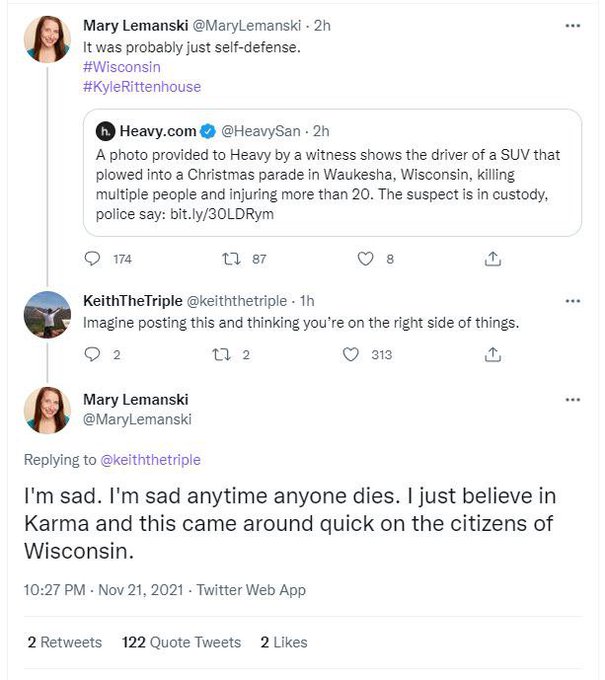View the 122 Quote Tweets
Viewport: 605px width, 680px height.
click(x=181, y=642)
